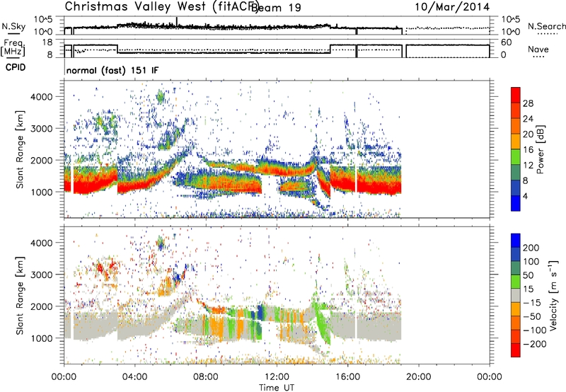The image size is (566, 392).
Task: Click the '4000' tick on power panel
Action: (x=41, y=97)
